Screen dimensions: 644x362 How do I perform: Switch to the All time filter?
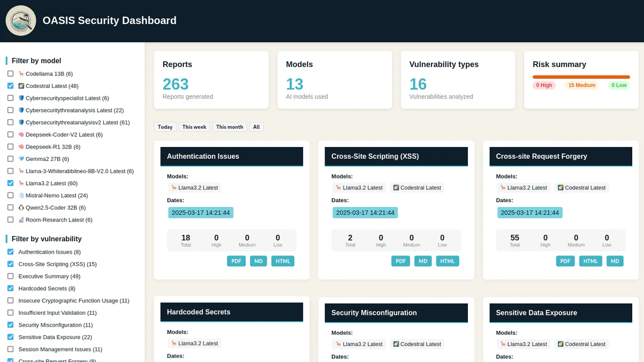[256, 127]
